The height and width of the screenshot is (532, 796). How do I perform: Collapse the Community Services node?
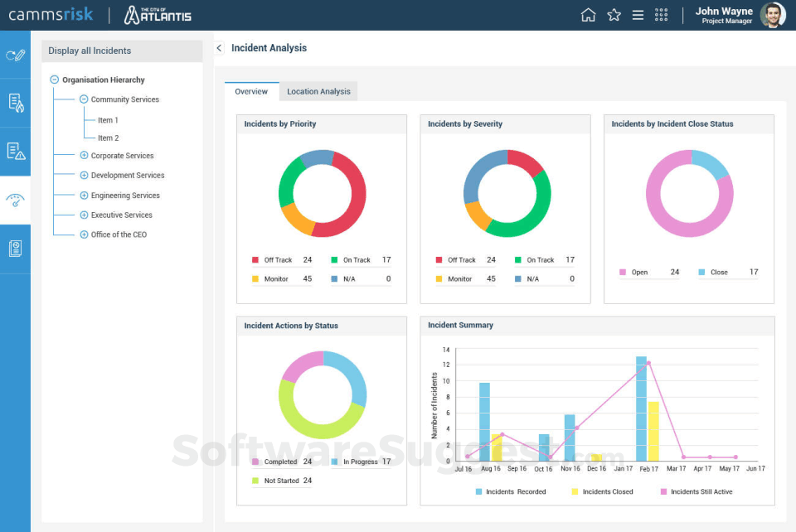pos(84,99)
